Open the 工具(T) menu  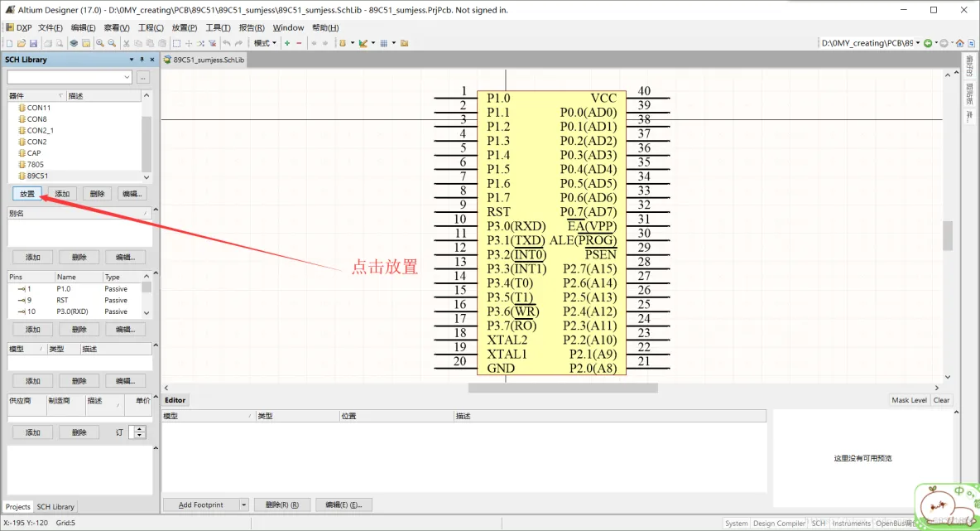coord(219,27)
